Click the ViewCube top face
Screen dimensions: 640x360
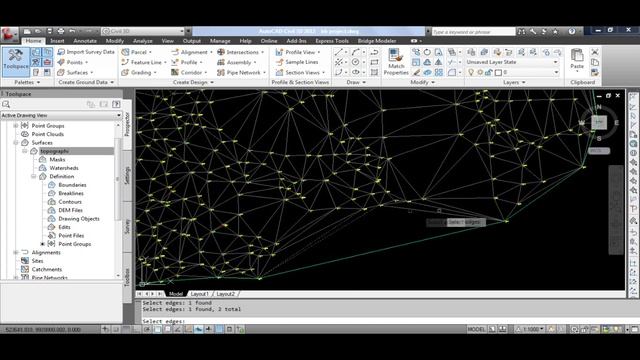click(x=599, y=122)
